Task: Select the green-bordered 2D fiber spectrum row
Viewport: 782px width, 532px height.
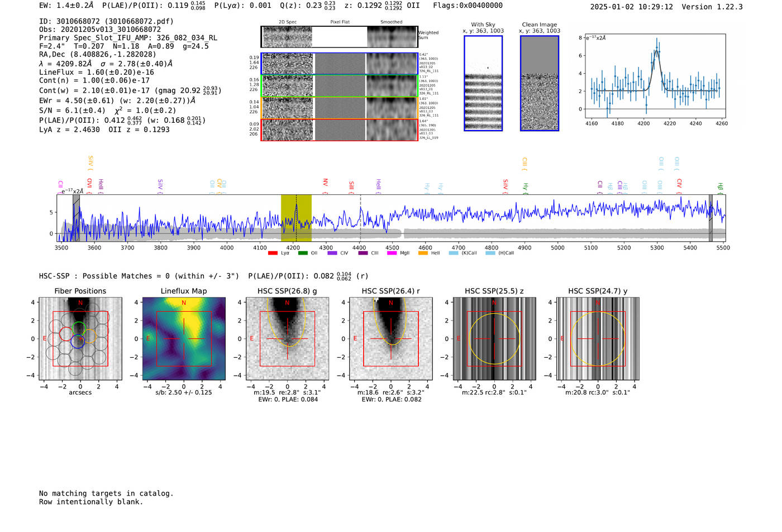Action: click(340, 86)
